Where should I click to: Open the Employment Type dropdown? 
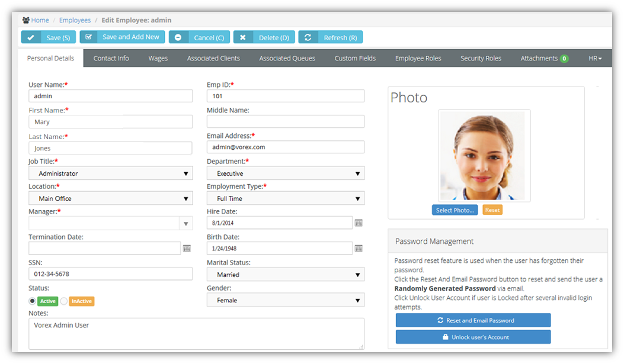point(286,198)
